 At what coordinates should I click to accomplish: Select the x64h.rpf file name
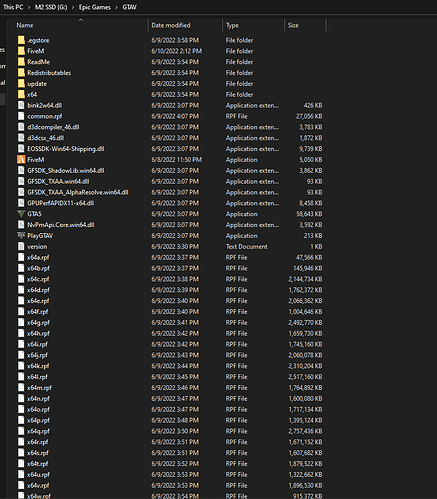(38, 334)
